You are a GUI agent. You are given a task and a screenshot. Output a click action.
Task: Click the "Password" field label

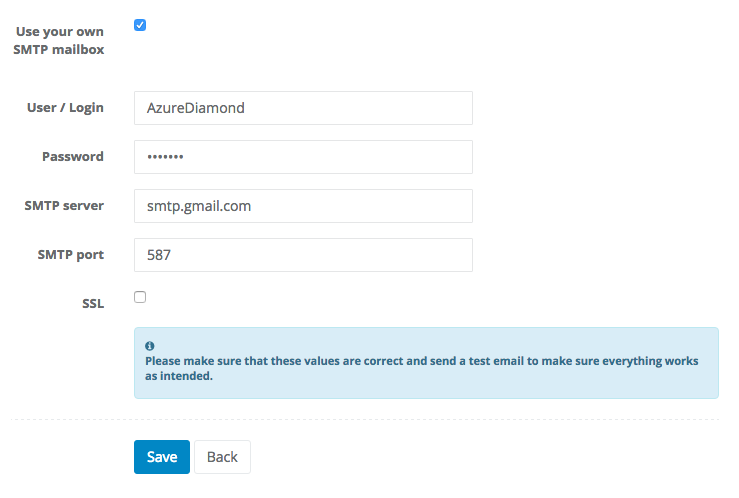pos(72,157)
